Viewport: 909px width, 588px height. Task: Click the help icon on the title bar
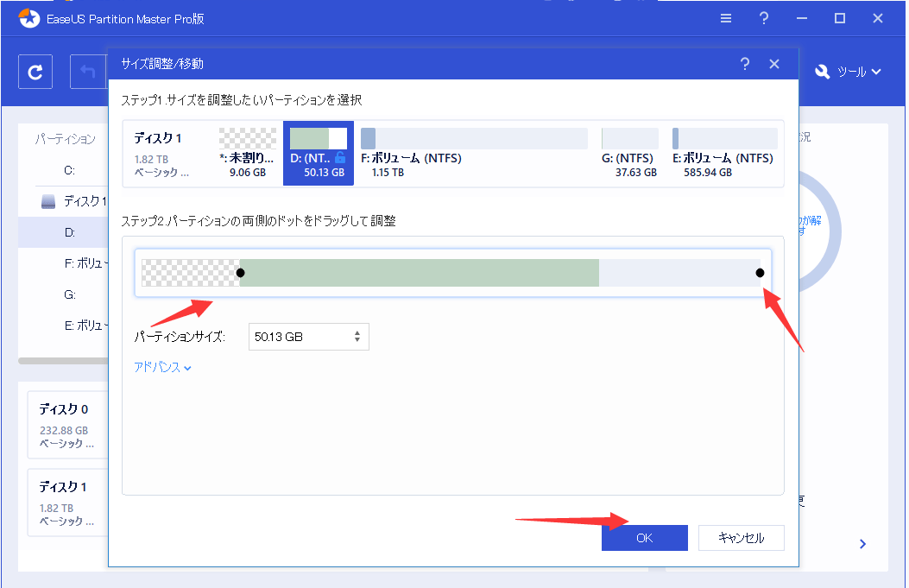coord(763,17)
